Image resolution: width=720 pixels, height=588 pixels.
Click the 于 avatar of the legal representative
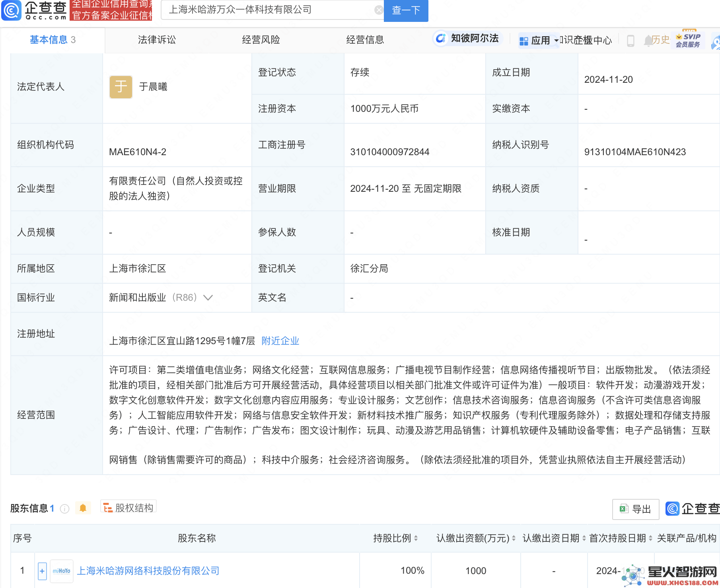point(121,87)
